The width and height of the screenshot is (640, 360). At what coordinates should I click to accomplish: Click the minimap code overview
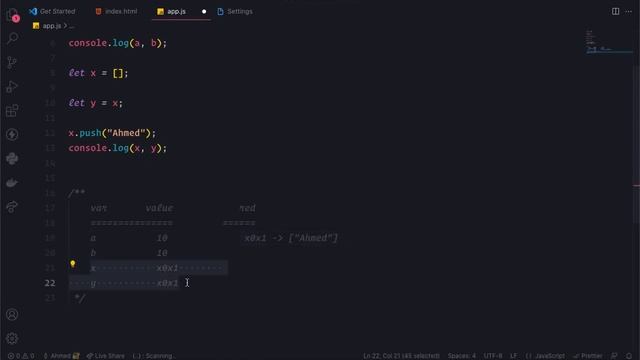click(608, 42)
